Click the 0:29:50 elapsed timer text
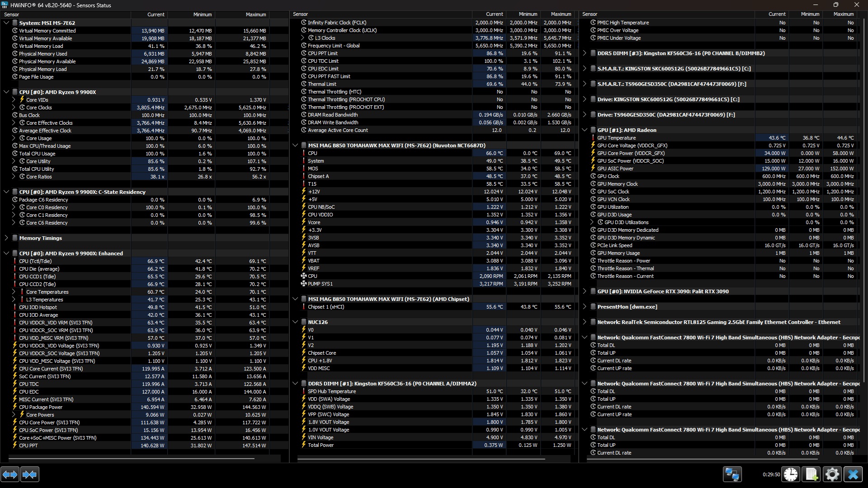This screenshot has width=868, height=488. point(771,475)
